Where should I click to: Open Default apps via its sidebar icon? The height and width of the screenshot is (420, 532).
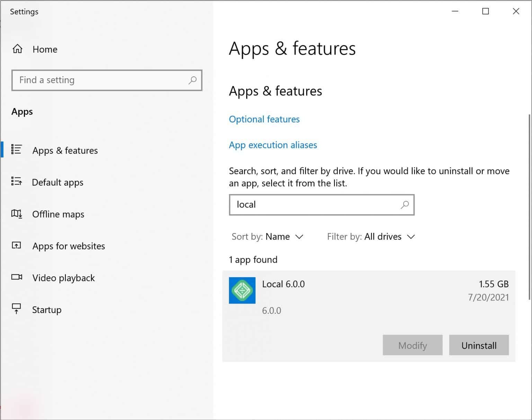[17, 182]
